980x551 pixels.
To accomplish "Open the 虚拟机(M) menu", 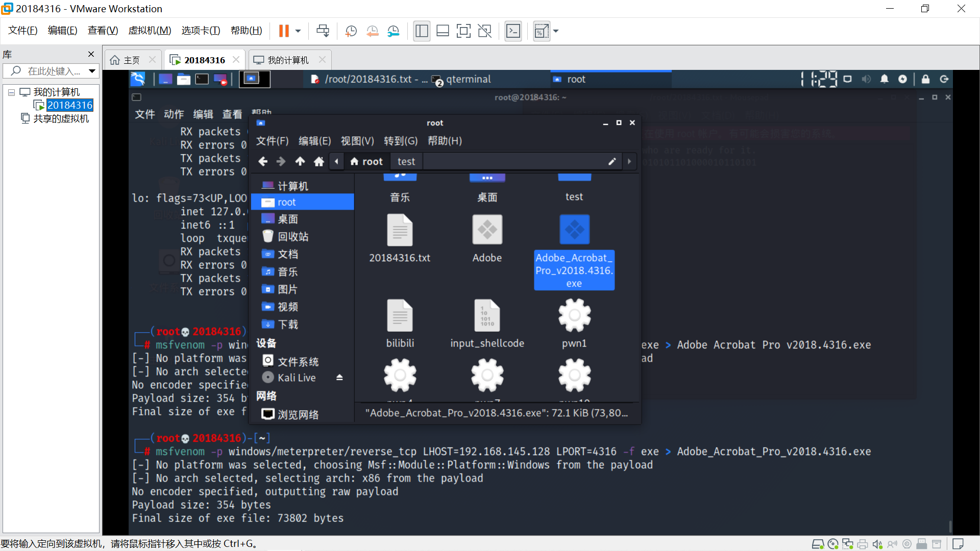I will [150, 31].
